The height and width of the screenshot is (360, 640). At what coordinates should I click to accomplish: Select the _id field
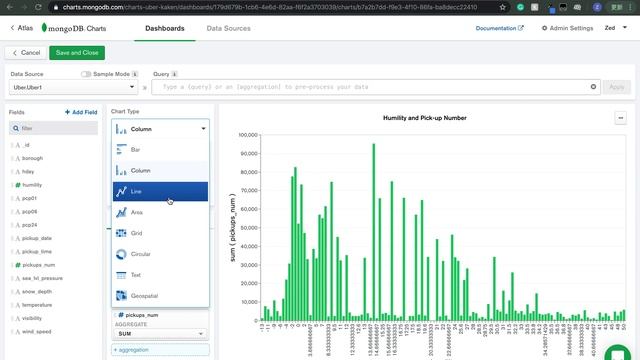pyautogui.click(x=26, y=145)
